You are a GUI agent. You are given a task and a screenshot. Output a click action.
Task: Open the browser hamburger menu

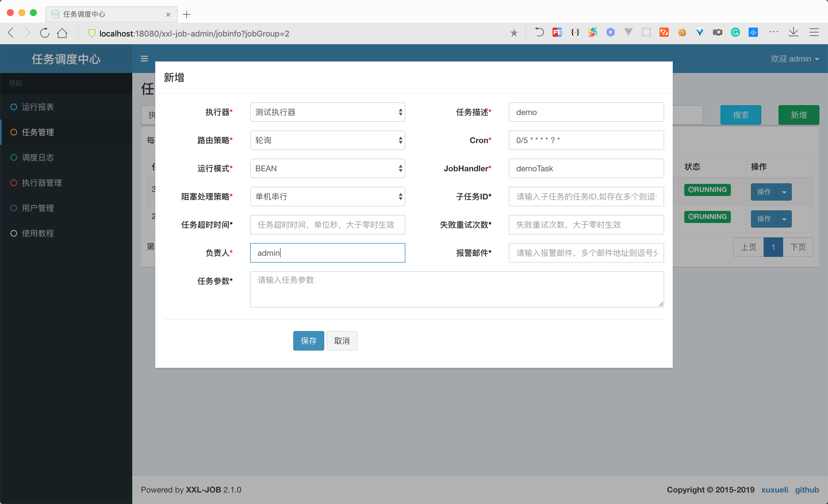(814, 32)
